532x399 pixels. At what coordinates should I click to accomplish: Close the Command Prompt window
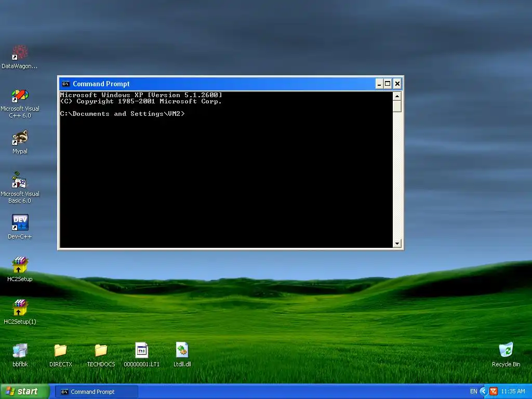pos(397,84)
